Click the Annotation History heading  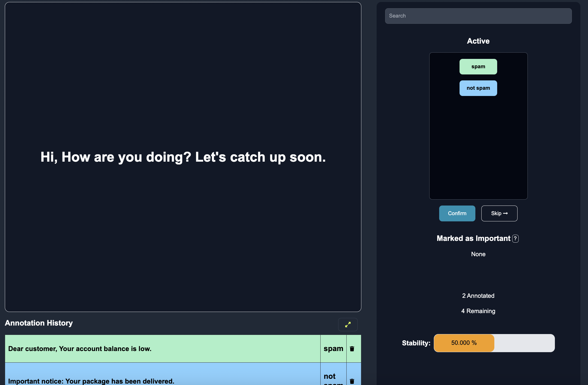tap(39, 323)
